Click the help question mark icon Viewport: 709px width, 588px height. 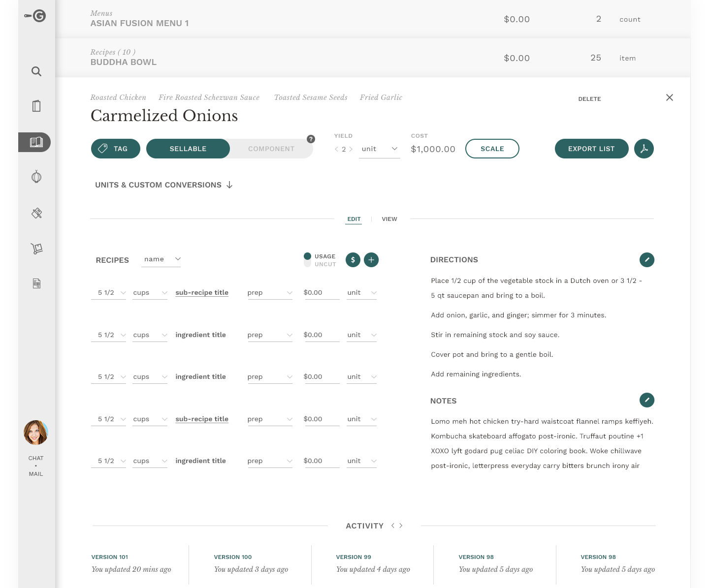(x=311, y=139)
